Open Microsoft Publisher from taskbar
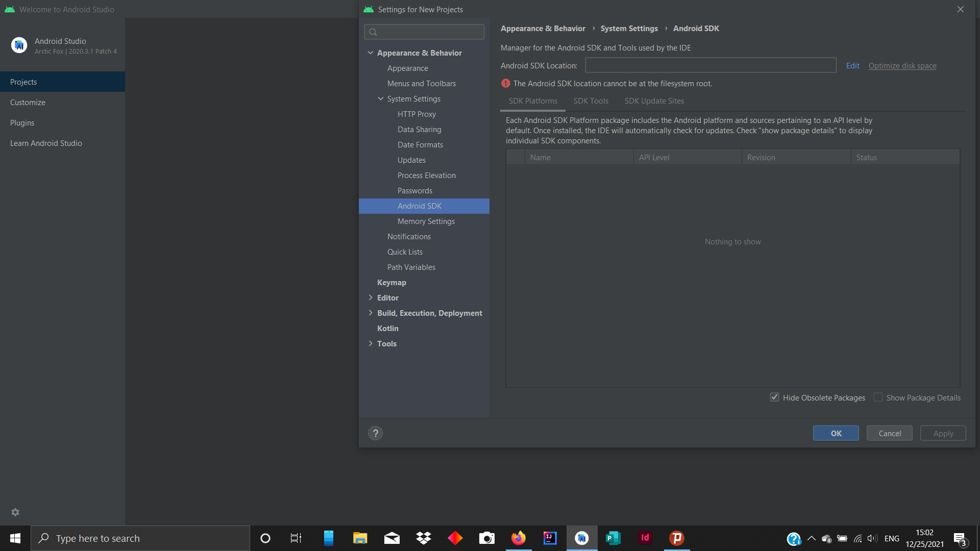Viewport: 980px width, 551px height. 613,538
